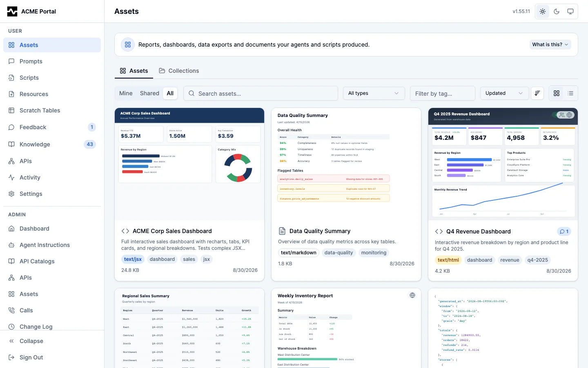Open ACME Corp Sales Dashboard thumbnail preview
588x368 pixels.
pyautogui.click(x=189, y=164)
